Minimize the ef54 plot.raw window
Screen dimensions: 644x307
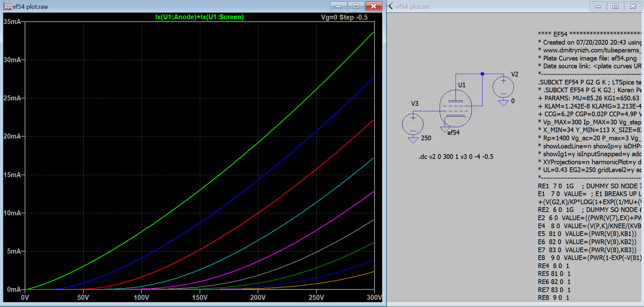click(339, 6)
